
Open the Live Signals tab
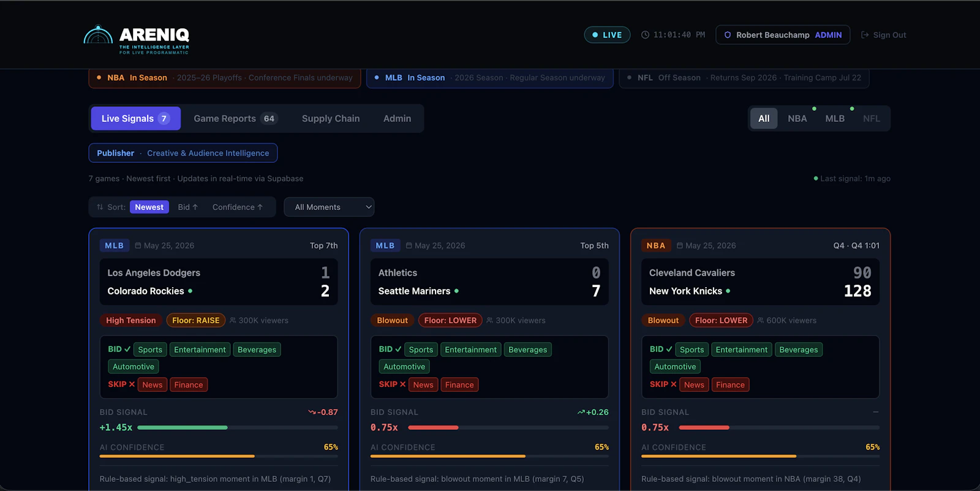tap(136, 119)
